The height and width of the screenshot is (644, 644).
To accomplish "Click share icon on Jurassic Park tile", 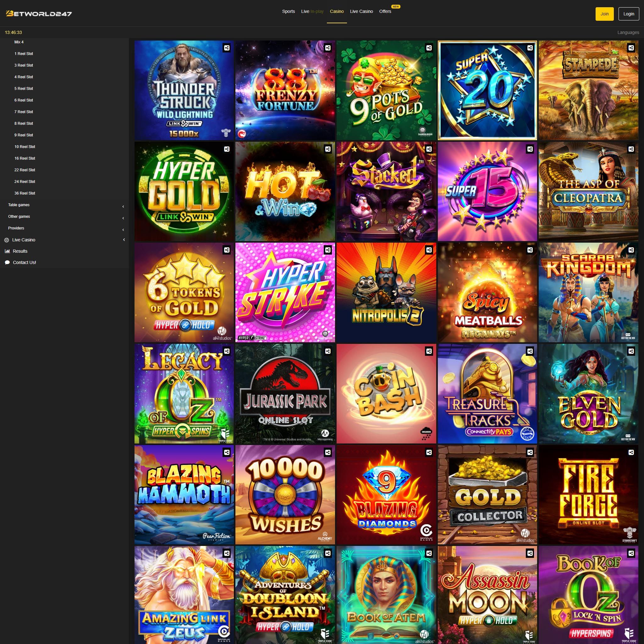I will pos(328,351).
